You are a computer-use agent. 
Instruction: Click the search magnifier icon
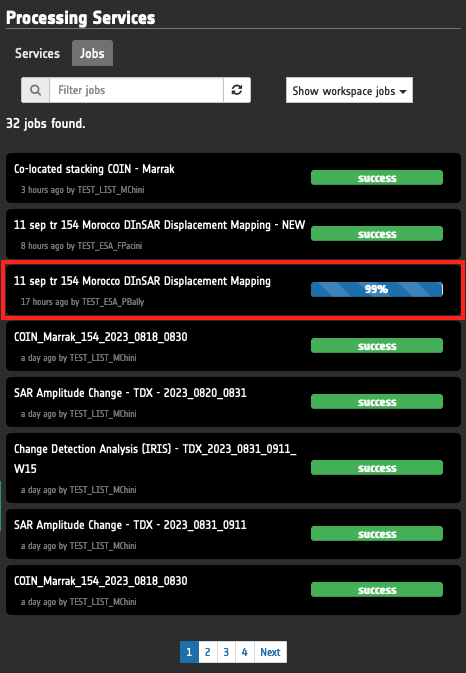[36, 90]
